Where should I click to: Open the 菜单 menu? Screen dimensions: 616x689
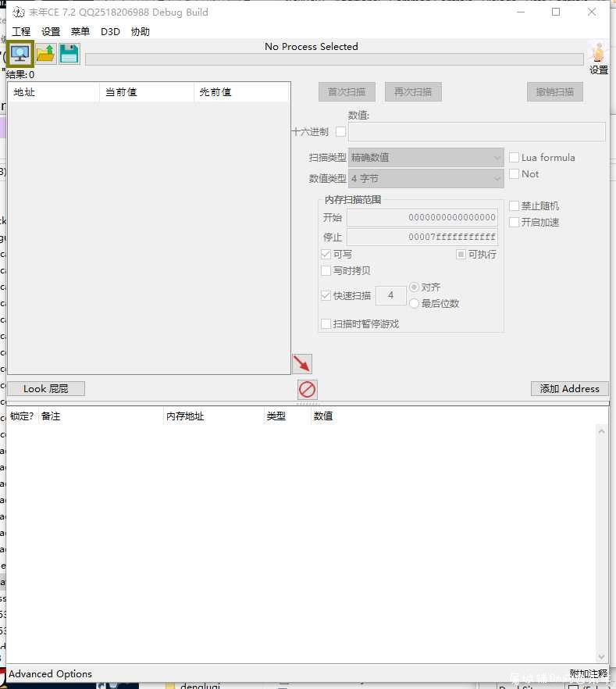(x=80, y=31)
